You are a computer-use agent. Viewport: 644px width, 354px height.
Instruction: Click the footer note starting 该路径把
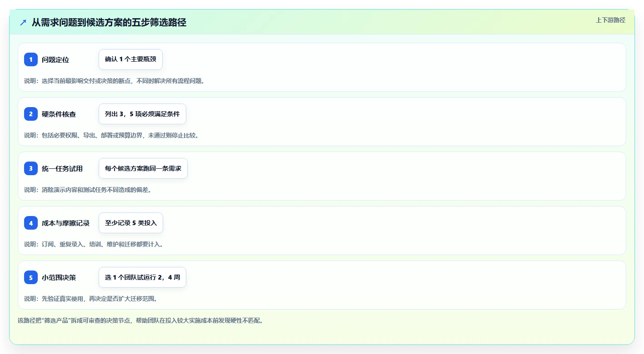pos(140,320)
